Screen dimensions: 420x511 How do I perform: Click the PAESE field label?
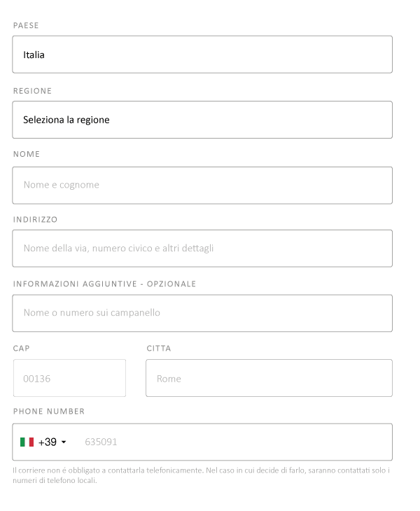point(26,26)
